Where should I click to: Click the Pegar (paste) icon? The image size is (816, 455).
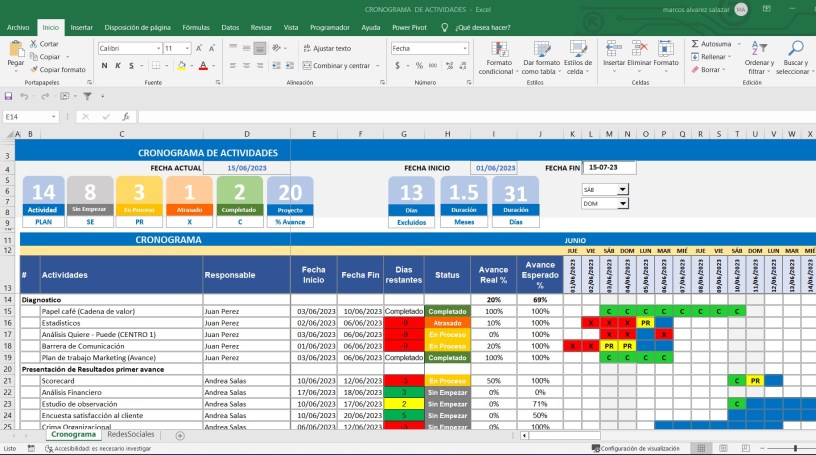(16, 50)
